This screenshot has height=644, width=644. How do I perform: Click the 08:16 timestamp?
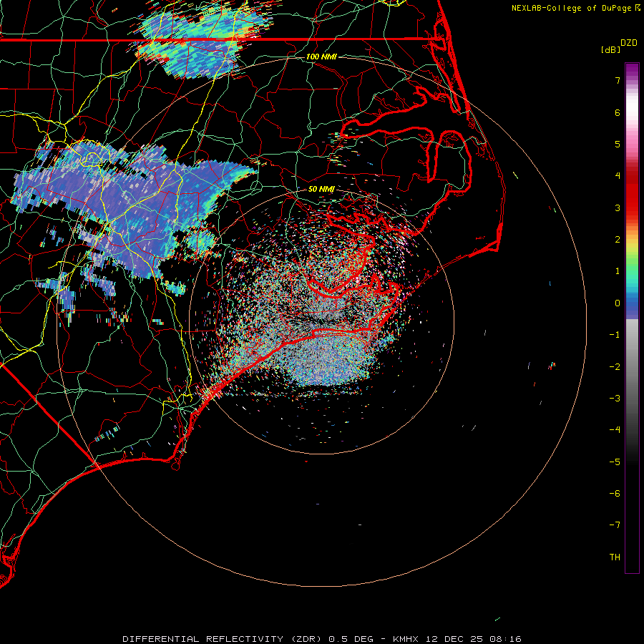point(505,639)
